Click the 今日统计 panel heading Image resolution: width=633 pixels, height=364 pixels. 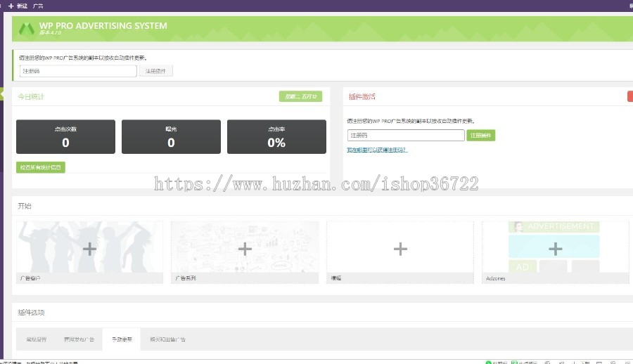point(31,96)
